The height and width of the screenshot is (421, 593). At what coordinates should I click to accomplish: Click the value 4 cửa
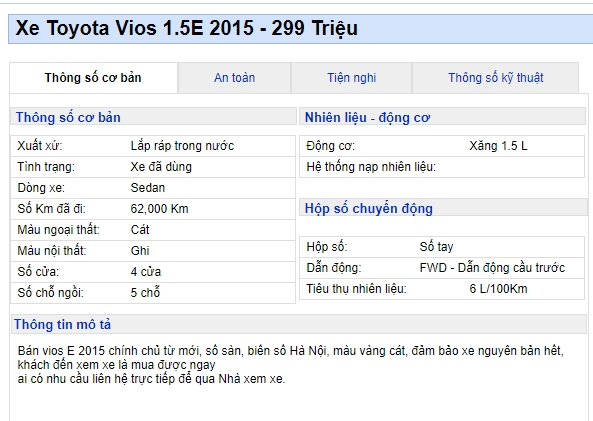coord(146,272)
